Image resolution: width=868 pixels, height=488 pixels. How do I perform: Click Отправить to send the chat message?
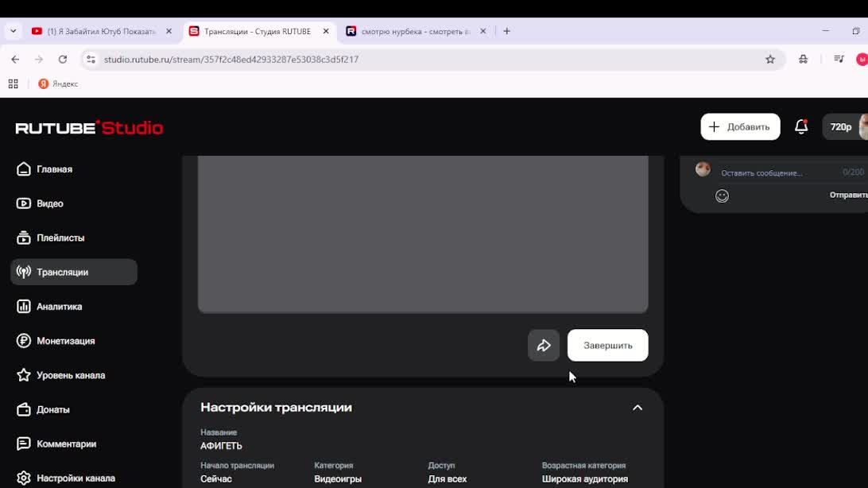[848, 195]
